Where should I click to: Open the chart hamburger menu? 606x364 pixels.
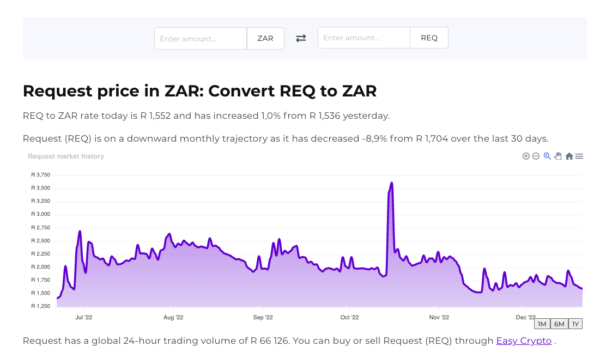point(579,156)
